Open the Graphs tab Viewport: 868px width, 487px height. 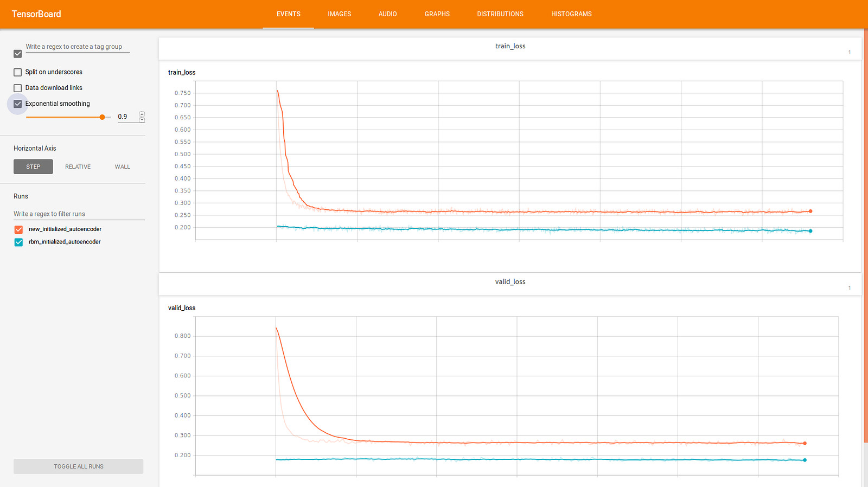click(437, 14)
